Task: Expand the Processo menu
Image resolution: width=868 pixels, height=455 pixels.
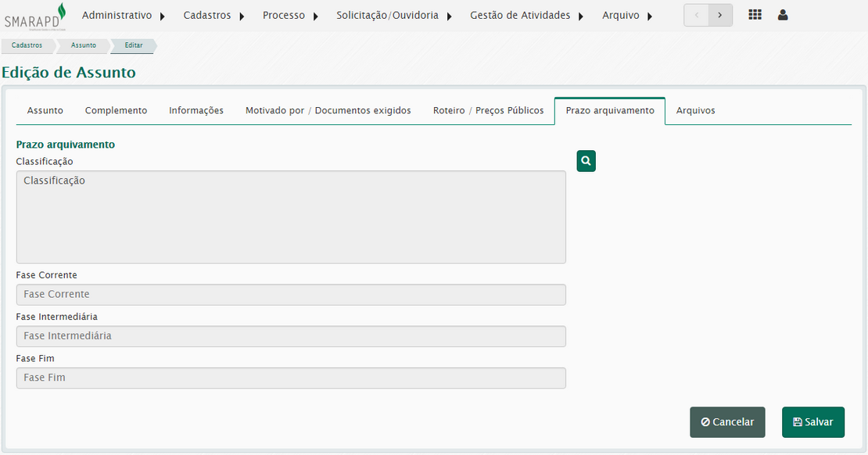Action: coord(290,16)
